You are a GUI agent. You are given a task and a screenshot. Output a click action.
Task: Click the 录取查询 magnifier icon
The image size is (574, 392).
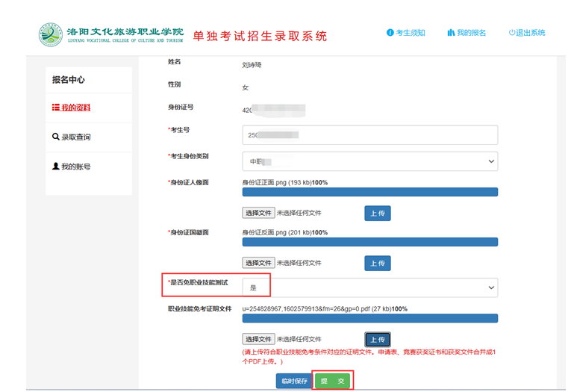[56, 137]
